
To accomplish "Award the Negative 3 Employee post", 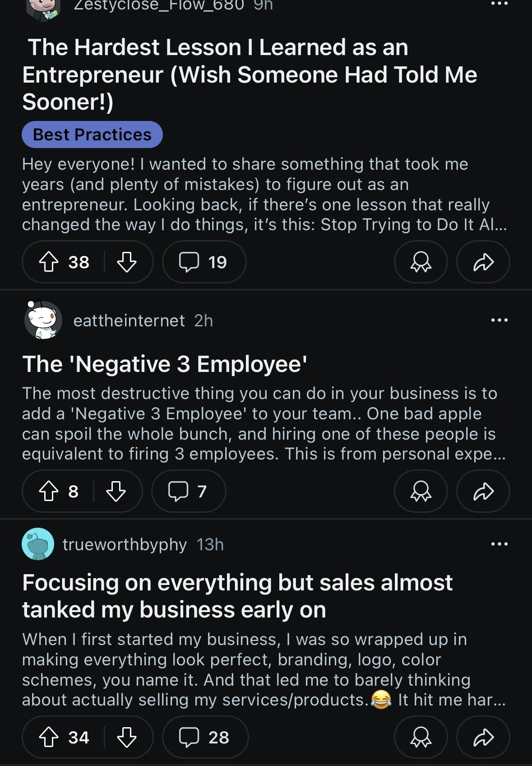I will [421, 492].
